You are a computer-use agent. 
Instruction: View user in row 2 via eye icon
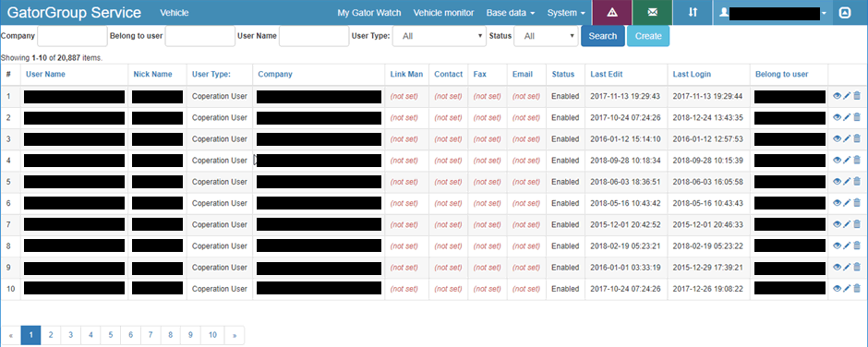(837, 117)
